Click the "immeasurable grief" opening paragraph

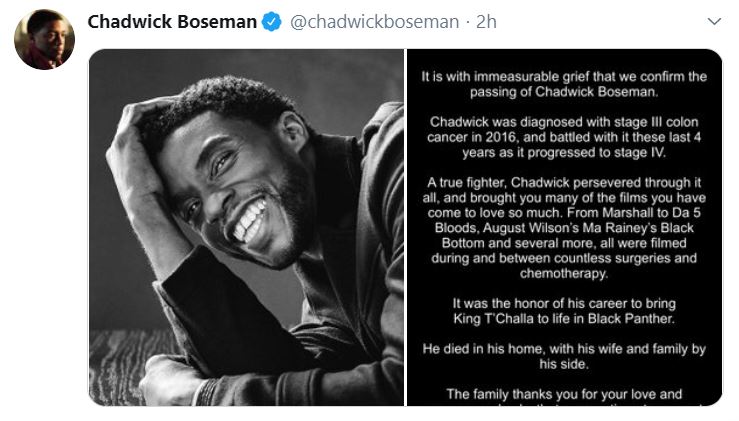[x=564, y=84]
